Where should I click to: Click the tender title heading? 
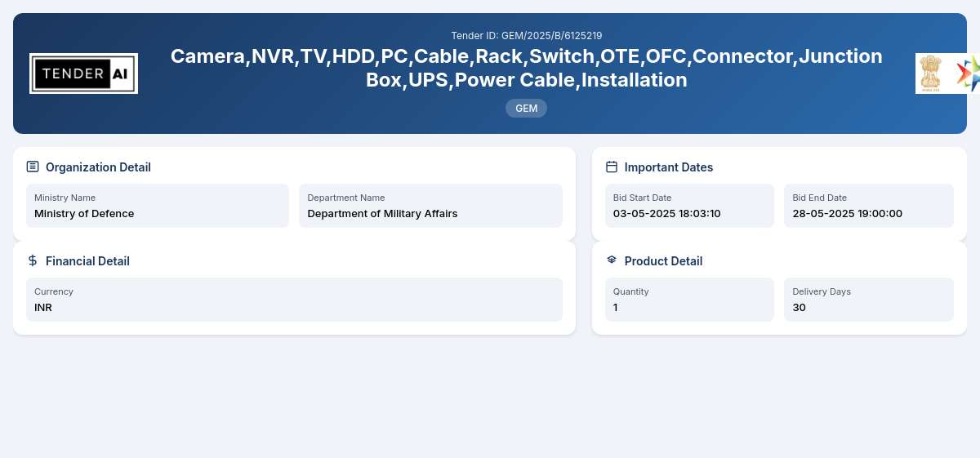527,68
